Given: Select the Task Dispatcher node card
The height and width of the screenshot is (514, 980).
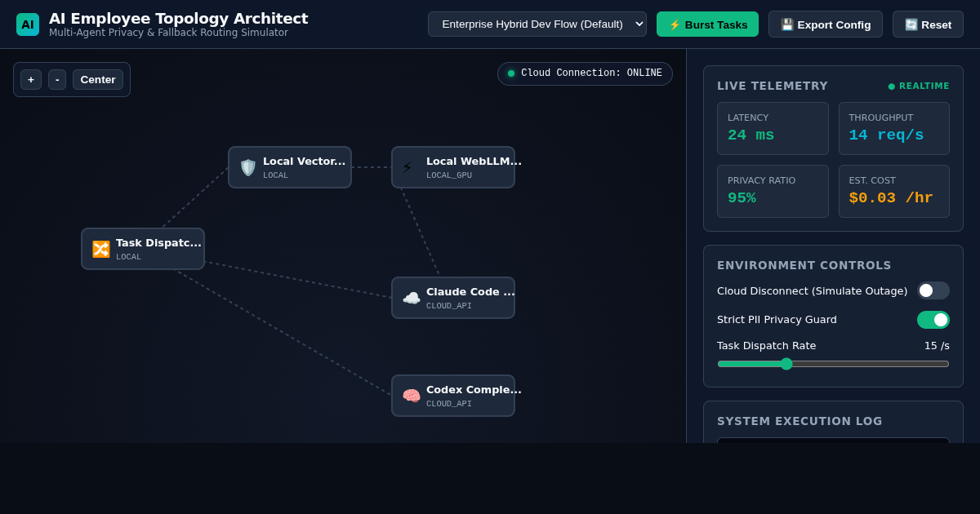Looking at the screenshot, I should [143, 249].
